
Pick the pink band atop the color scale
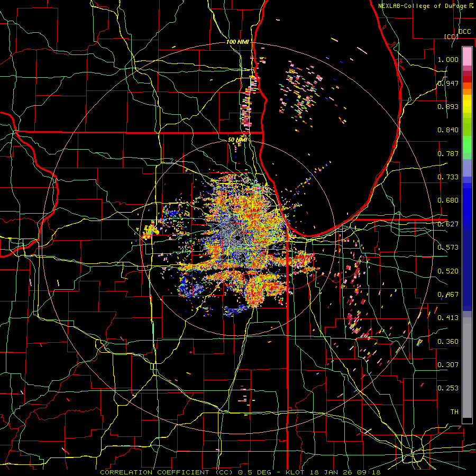pos(467,56)
